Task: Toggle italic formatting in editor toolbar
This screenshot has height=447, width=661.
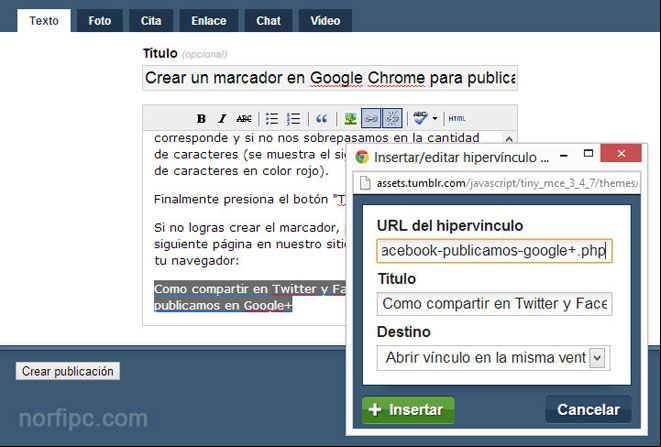Action: click(222, 119)
